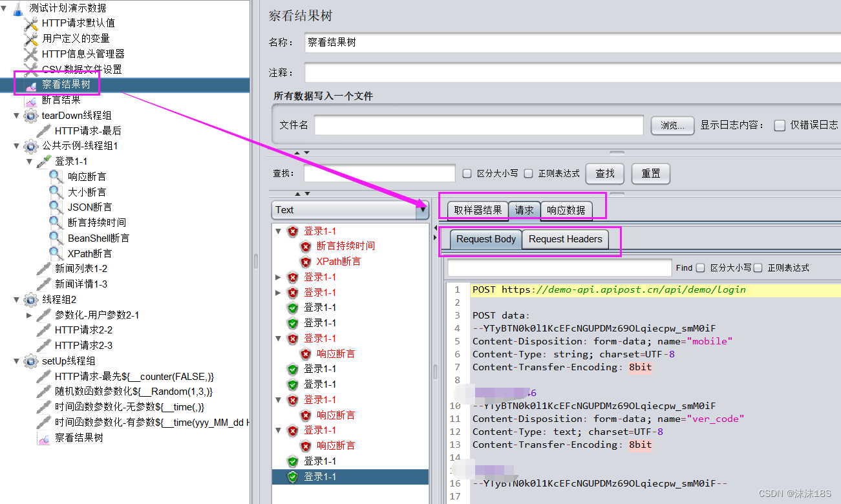This screenshot has width=841, height=504.
Task: Click the HTTP请求2-2 sampler icon
Action: [44, 330]
